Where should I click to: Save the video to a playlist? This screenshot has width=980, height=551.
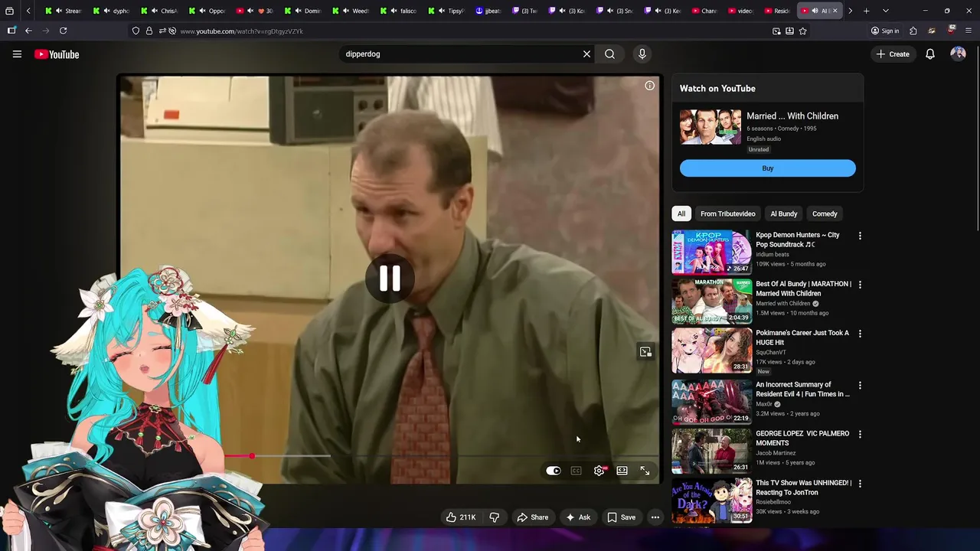point(621,517)
